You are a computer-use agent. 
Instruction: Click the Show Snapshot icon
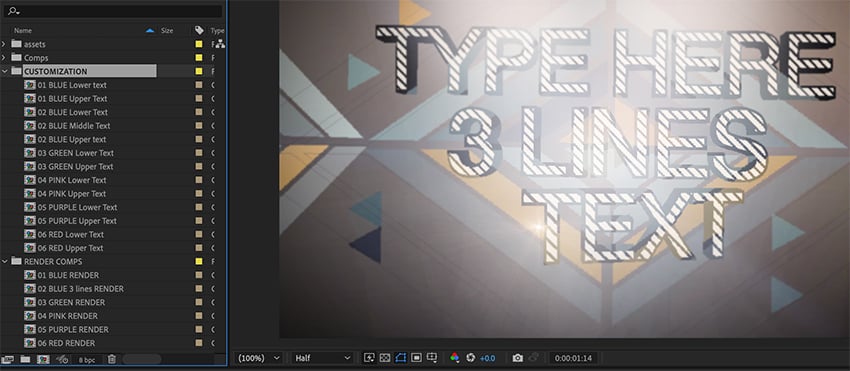pyautogui.click(x=533, y=357)
